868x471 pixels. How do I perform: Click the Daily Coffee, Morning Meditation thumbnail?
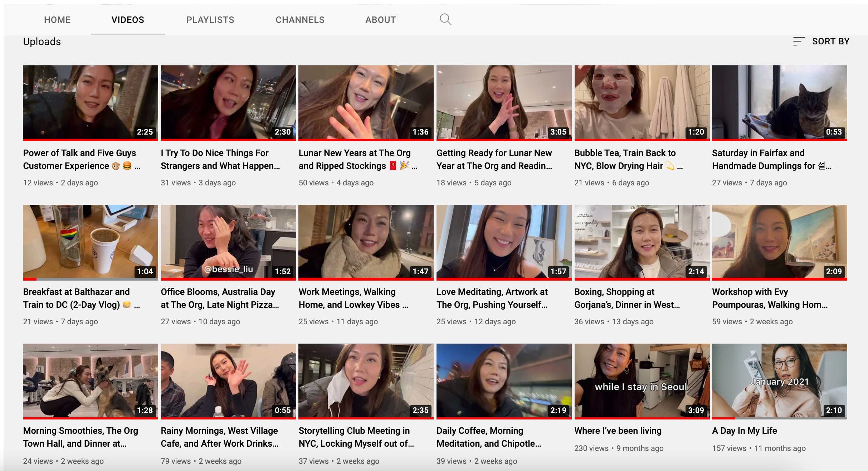pyautogui.click(x=504, y=381)
